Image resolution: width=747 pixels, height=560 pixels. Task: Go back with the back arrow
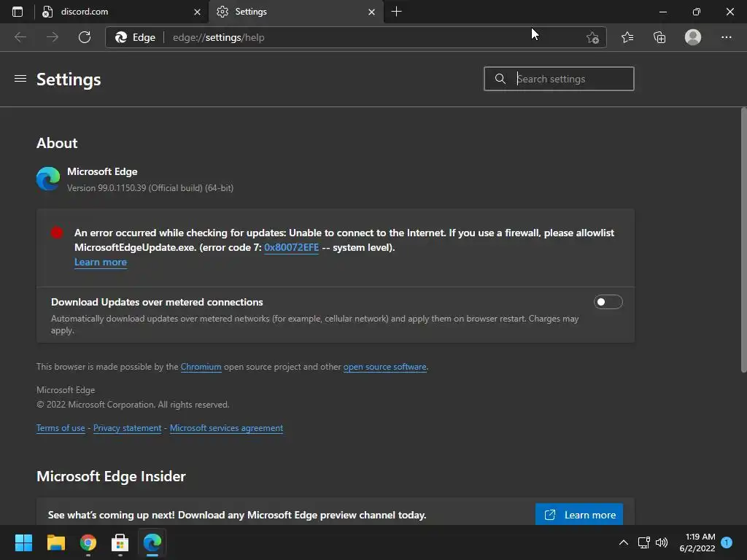point(20,37)
